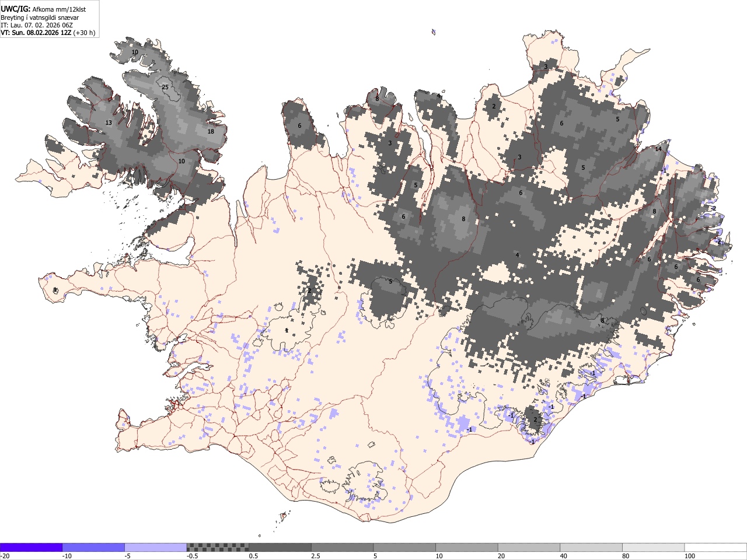Choose the white legend segment from 80 to 100
This screenshot has width=747, height=560.
pos(654,547)
